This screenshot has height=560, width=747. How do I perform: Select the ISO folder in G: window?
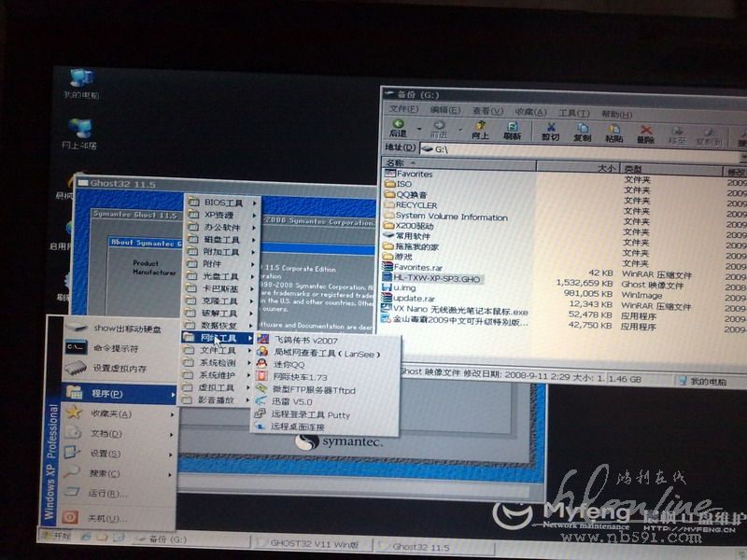[399, 184]
